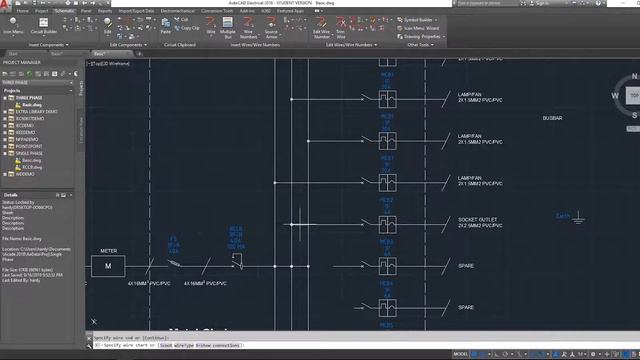Select the Multiple Bus tool
640x360 pixels.
pyautogui.click(x=227, y=27)
